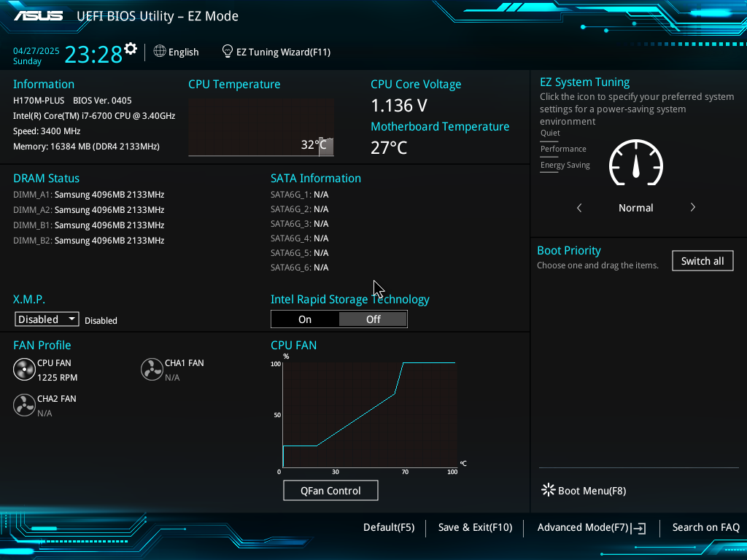Switch to previous tuning mode arrow
Viewport: 747px width, 560px height.
(x=579, y=208)
